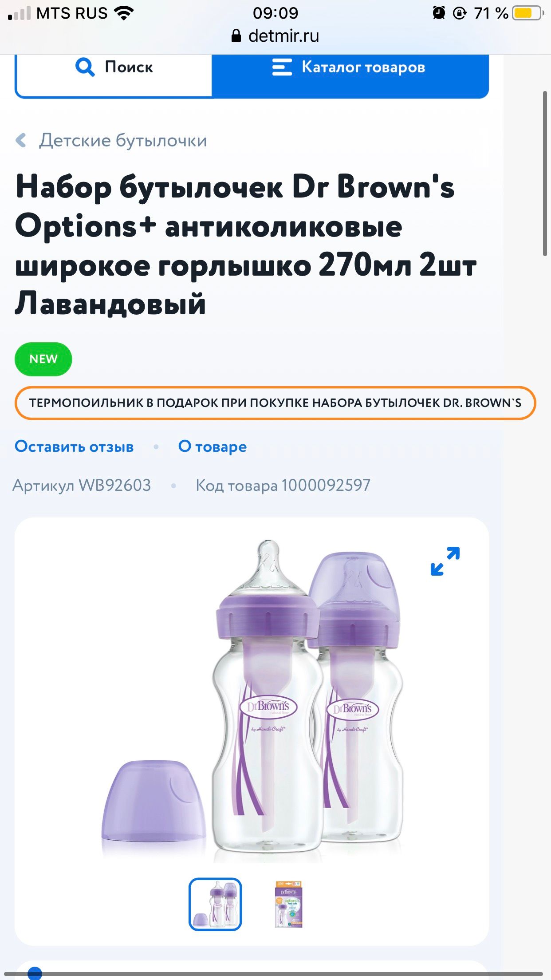Screen dimensions: 551x980
Task: Tap the back chevron before Детские бутылочки
Action: pyautogui.click(x=21, y=140)
